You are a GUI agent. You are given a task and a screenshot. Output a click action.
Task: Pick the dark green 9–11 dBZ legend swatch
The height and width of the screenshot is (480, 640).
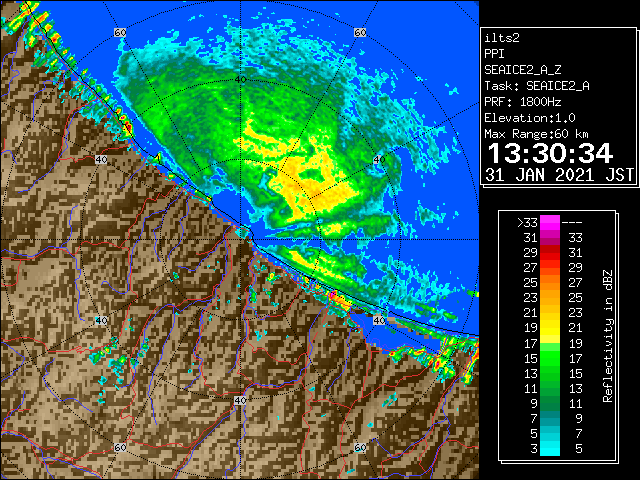[550, 403]
